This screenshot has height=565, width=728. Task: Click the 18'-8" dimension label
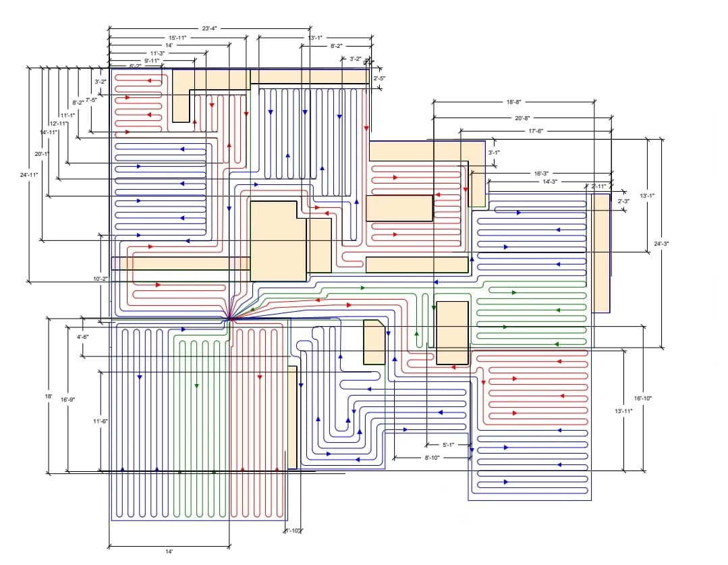click(x=513, y=102)
